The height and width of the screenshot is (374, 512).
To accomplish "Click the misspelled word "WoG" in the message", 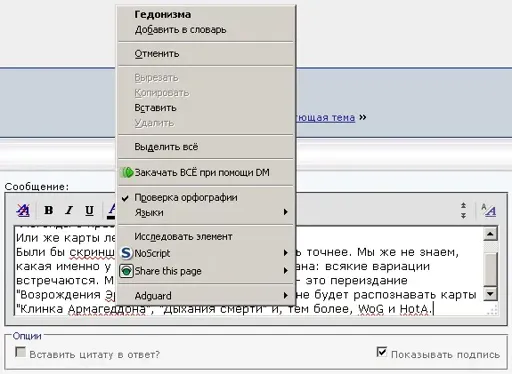I will pos(371,309).
